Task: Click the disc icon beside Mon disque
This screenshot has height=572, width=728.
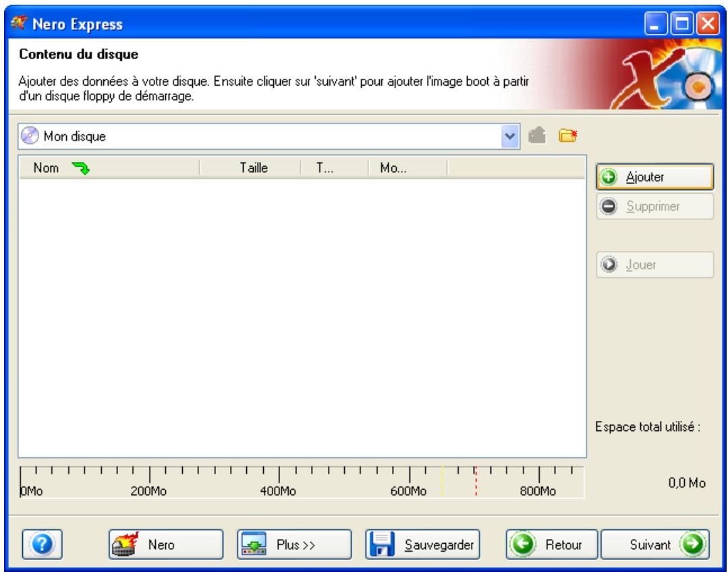Action: coord(30,136)
